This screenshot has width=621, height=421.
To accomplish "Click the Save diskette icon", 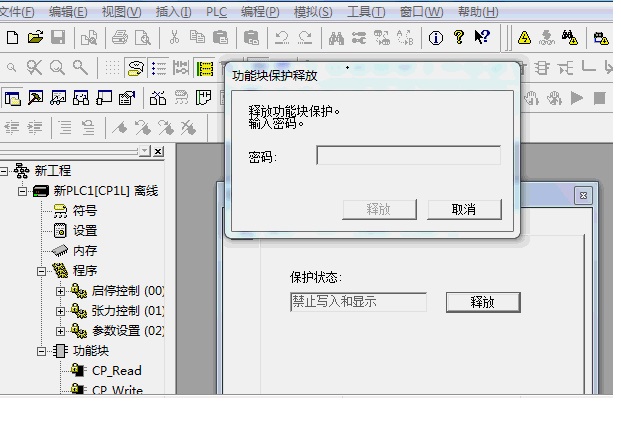I will (x=57, y=38).
